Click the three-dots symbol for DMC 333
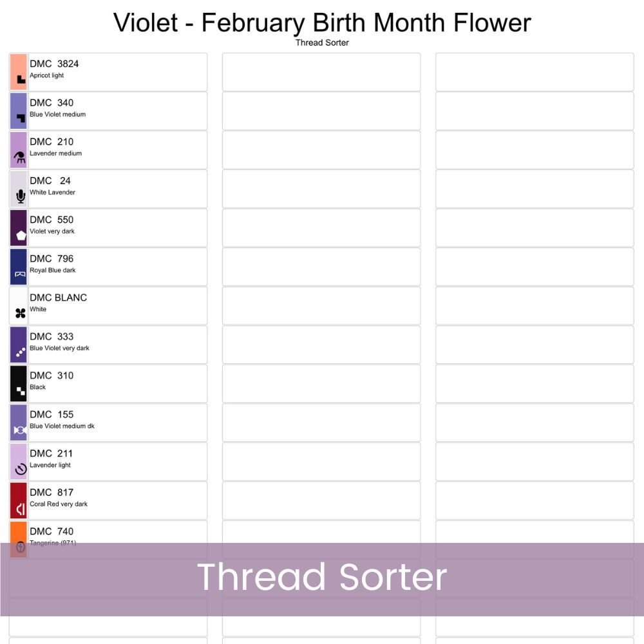The height and width of the screenshot is (644, 644). (x=21, y=352)
